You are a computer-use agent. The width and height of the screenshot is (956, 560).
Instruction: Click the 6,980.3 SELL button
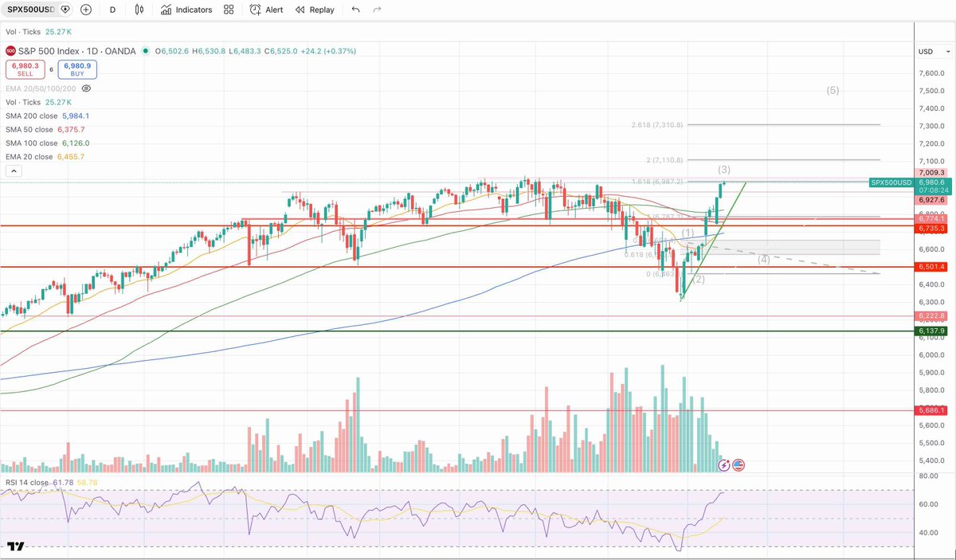[24, 69]
